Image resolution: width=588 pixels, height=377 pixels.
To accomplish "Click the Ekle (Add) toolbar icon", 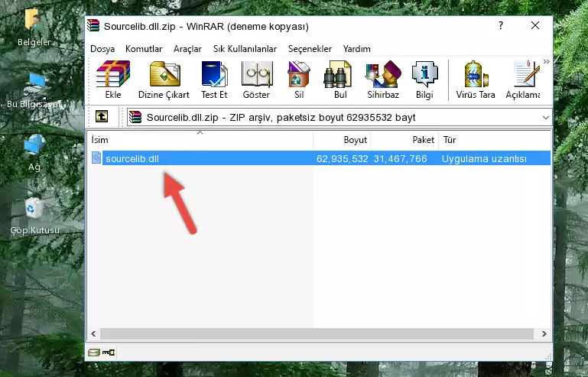I will tap(113, 80).
